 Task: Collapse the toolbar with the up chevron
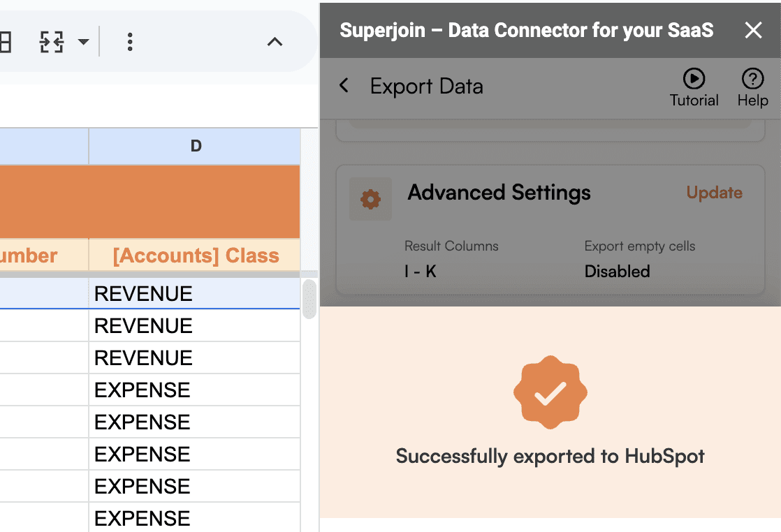pos(275,42)
